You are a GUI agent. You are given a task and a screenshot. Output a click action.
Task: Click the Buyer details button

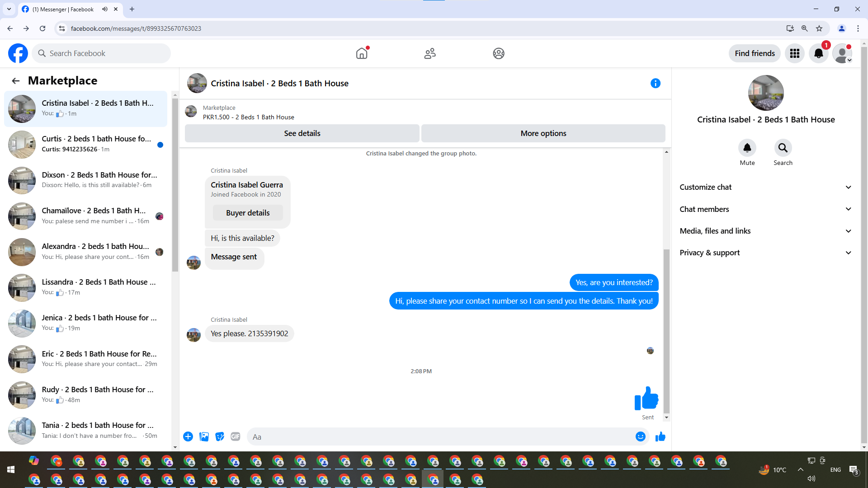pyautogui.click(x=248, y=213)
